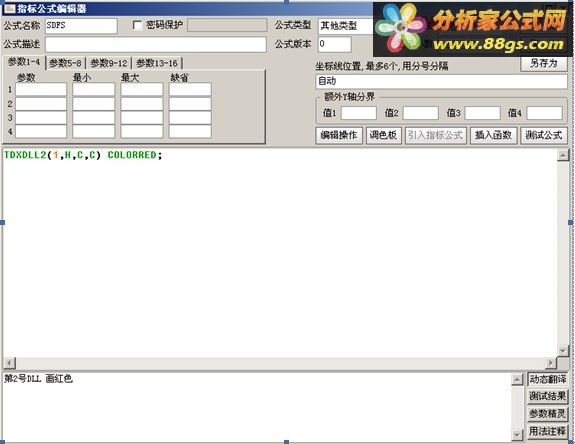The height and width of the screenshot is (444, 575).
Task: Click the 引入指标公式 button
Action: pyautogui.click(x=436, y=135)
